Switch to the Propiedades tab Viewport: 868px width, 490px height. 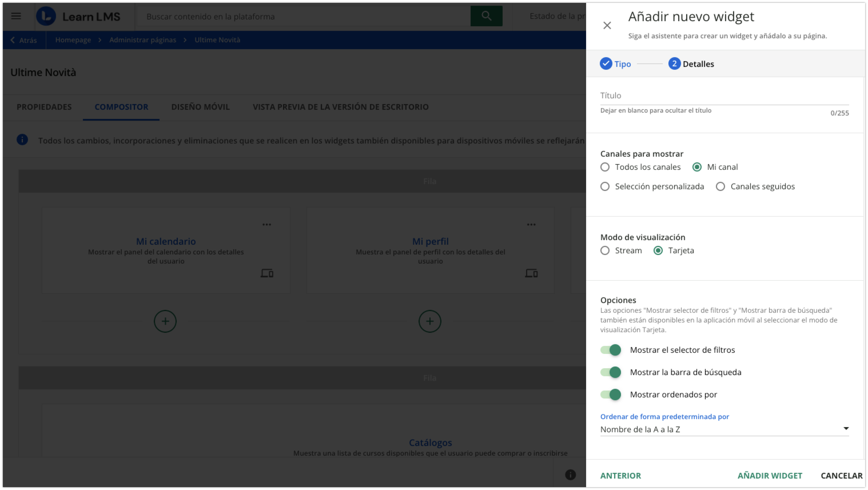point(44,107)
